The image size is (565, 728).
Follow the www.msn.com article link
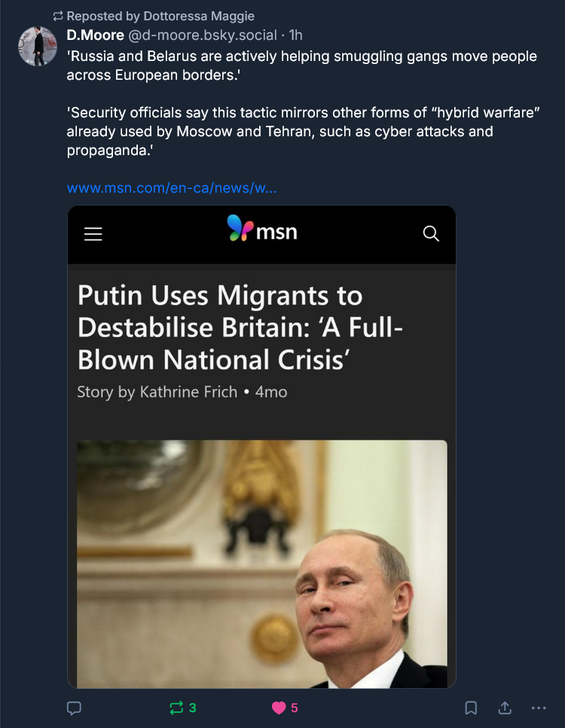[x=172, y=187]
